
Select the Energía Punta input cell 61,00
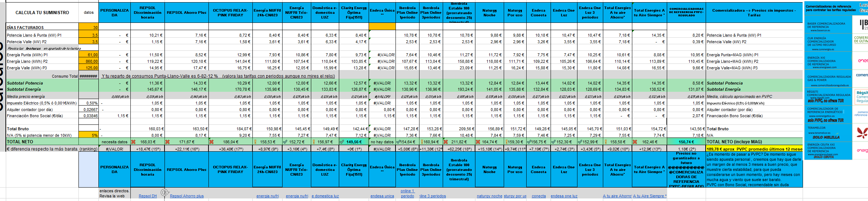[89, 55]
